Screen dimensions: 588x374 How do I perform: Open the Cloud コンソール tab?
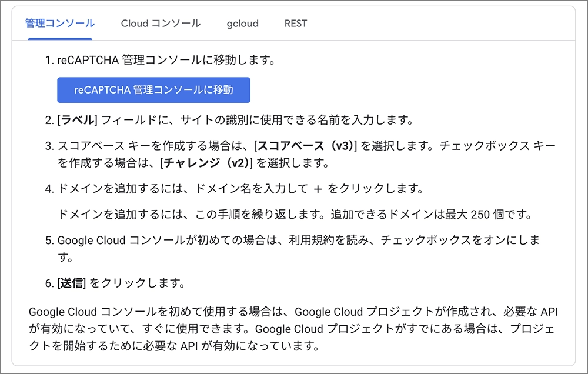(x=161, y=24)
